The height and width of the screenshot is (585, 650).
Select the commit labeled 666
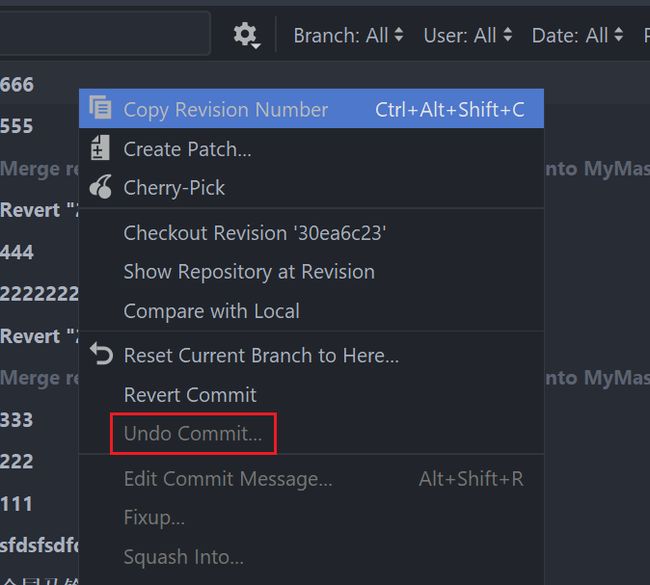coord(17,85)
